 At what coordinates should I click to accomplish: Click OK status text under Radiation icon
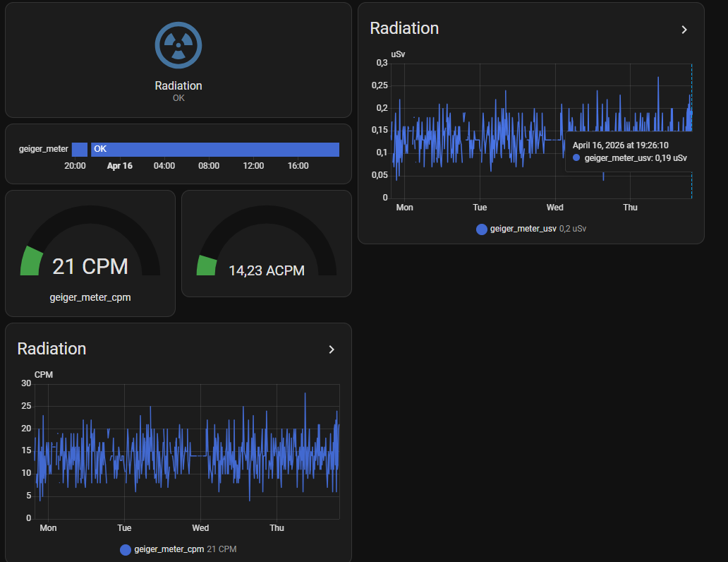(178, 98)
